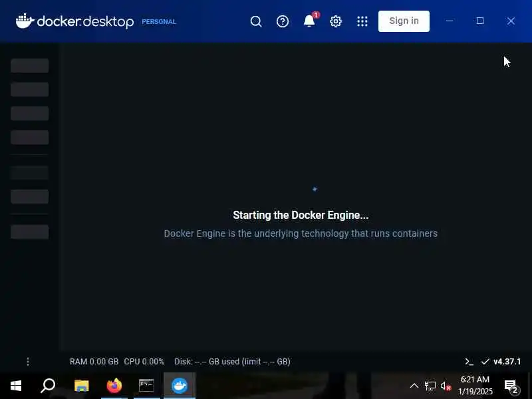Viewport: 532px width, 399px height.
Task: Show hidden system tray icons
Action: coord(414,386)
